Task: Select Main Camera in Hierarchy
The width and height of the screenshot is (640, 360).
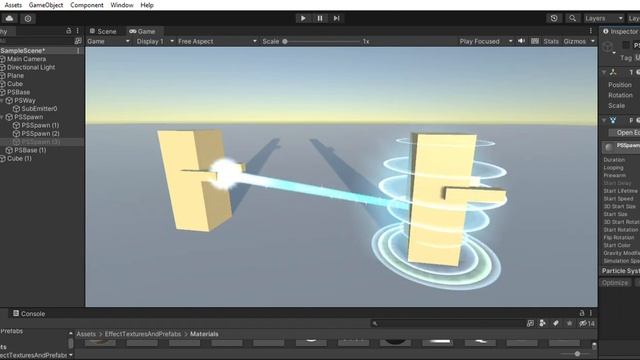Action: [26, 59]
